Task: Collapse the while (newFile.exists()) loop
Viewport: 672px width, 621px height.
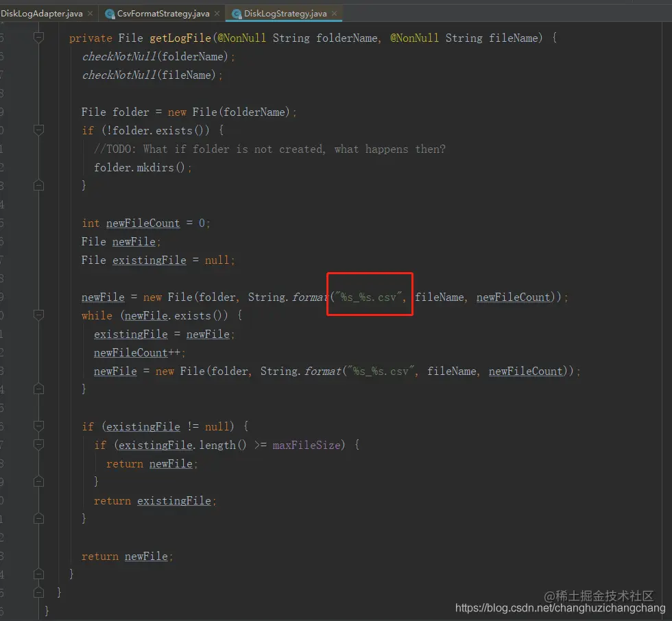Action: click(x=38, y=315)
